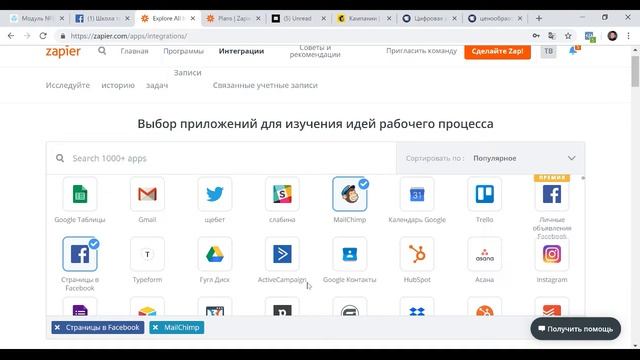Deselect the MailChimp app tile
The height and width of the screenshot is (360, 640).
[350, 194]
